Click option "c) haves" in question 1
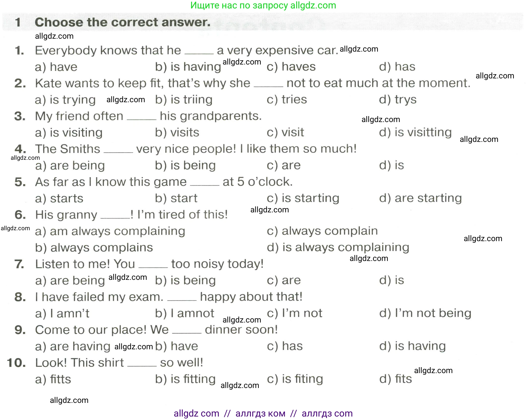This screenshot has width=527, height=420. pos(291,67)
